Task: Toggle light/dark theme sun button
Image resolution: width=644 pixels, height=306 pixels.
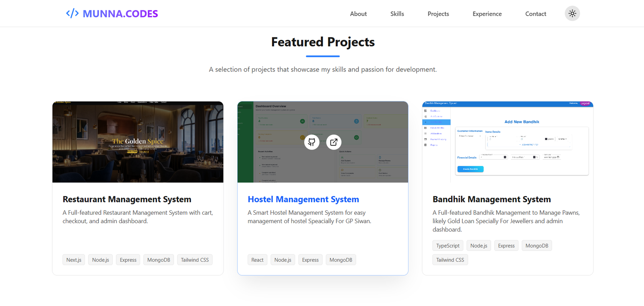Action: 572,13
